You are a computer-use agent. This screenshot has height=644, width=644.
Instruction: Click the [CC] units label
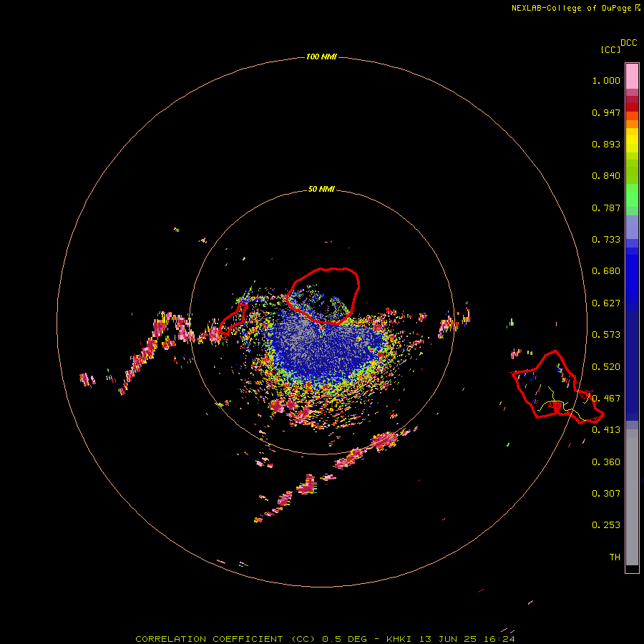tap(610, 49)
